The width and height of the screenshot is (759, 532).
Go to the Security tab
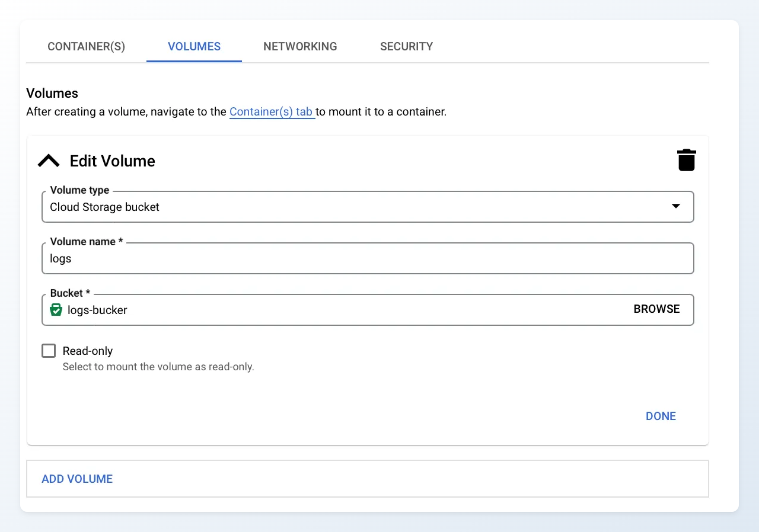pyautogui.click(x=407, y=46)
